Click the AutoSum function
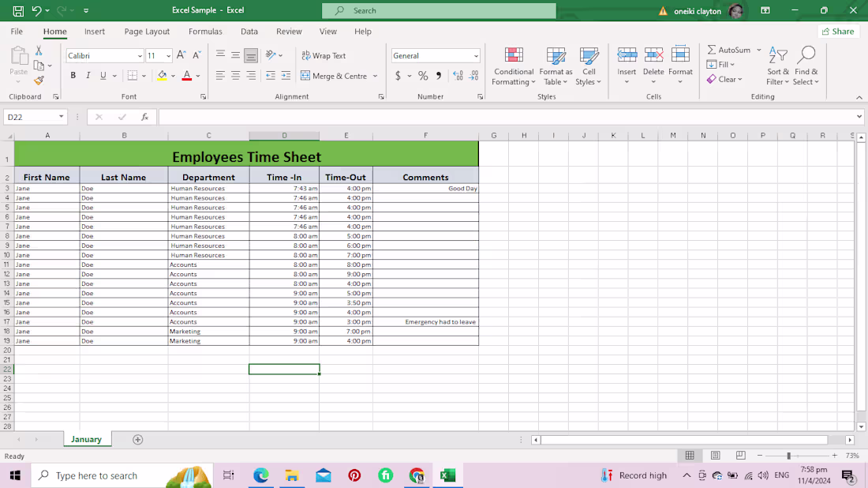The image size is (868, 488). point(729,49)
